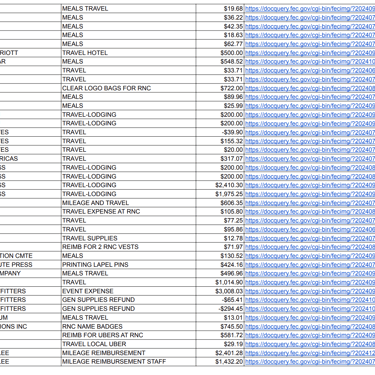Follow the docquery link in the $29.19 row
375x375 pixels.
click(x=310, y=344)
